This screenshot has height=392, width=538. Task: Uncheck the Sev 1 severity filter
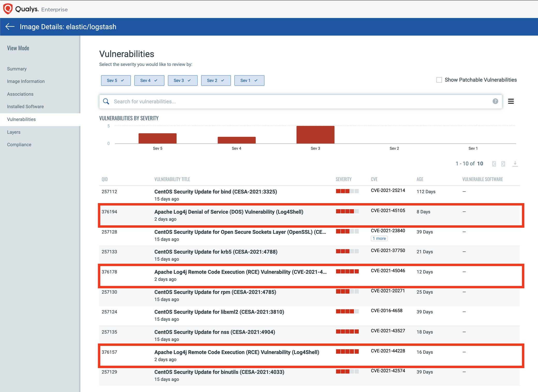[x=249, y=80]
